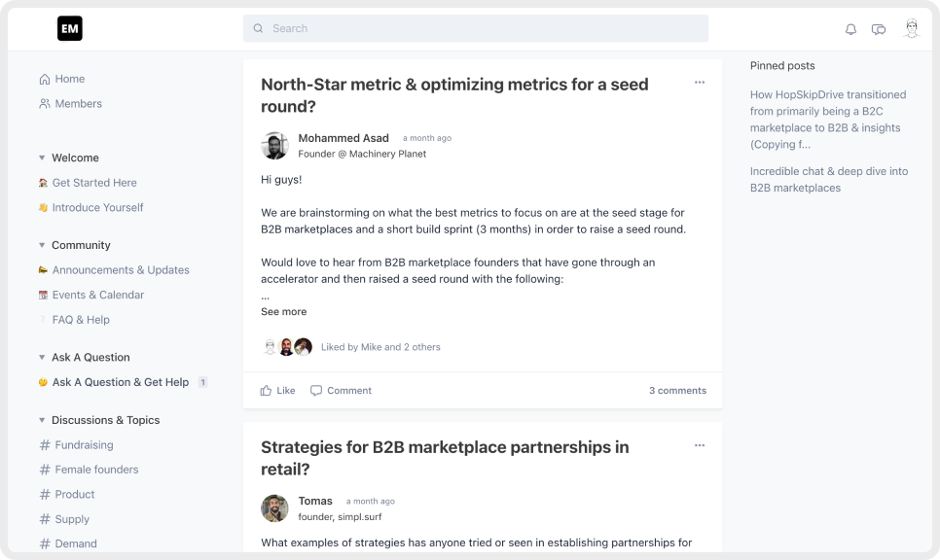Collapse the Ask A Question section
940x560 pixels.
tap(42, 357)
